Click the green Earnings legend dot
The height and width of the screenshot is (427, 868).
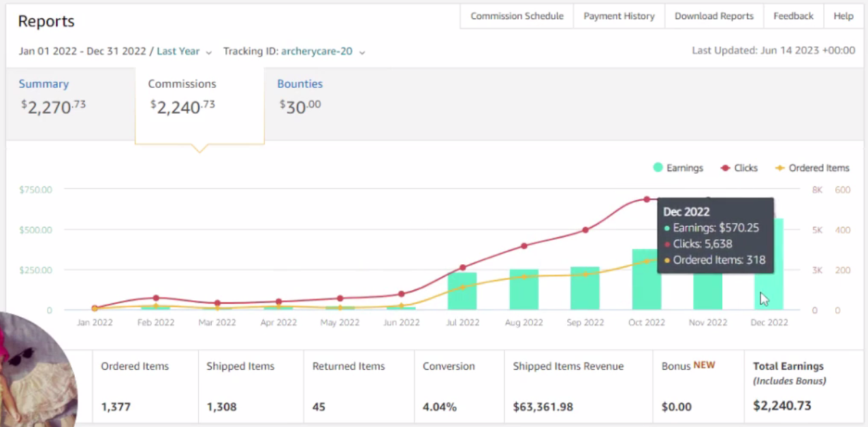click(658, 168)
